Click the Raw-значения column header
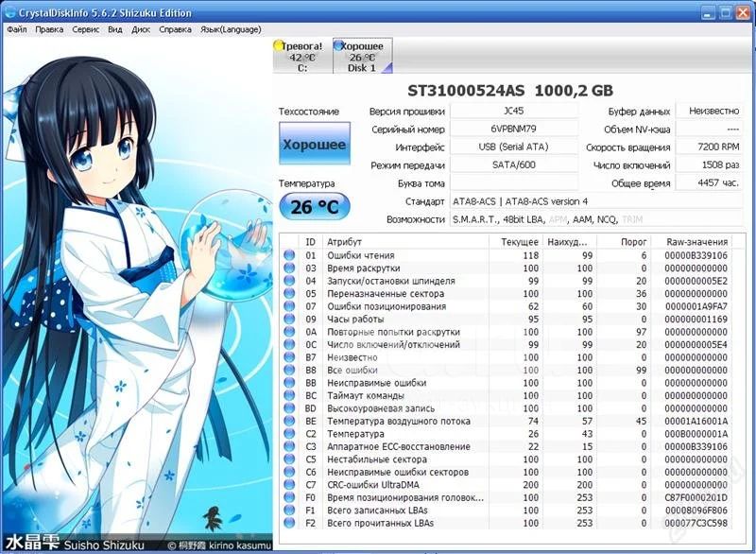The height and width of the screenshot is (554, 756). coord(692,242)
